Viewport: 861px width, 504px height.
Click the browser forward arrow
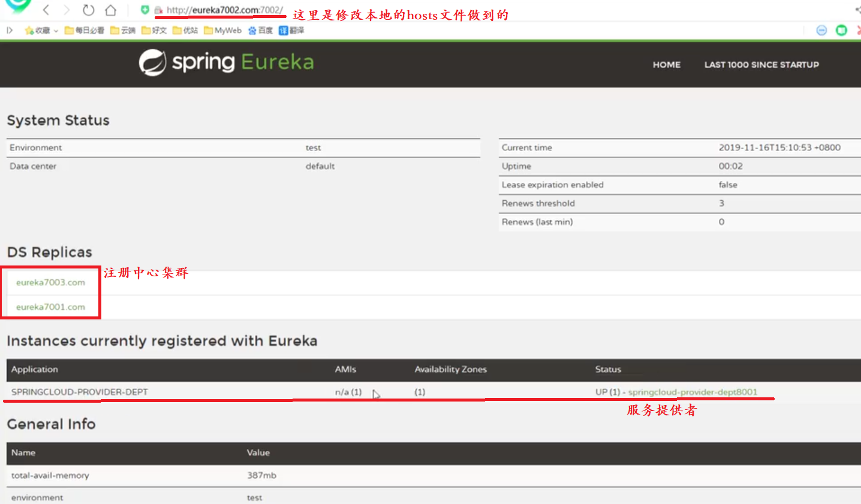click(x=67, y=10)
